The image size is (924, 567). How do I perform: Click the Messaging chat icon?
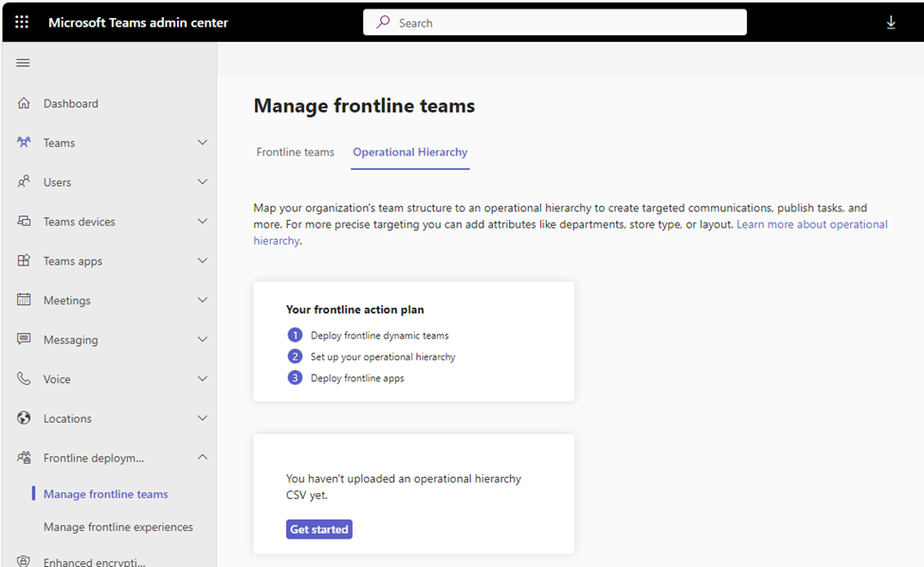[24, 338]
